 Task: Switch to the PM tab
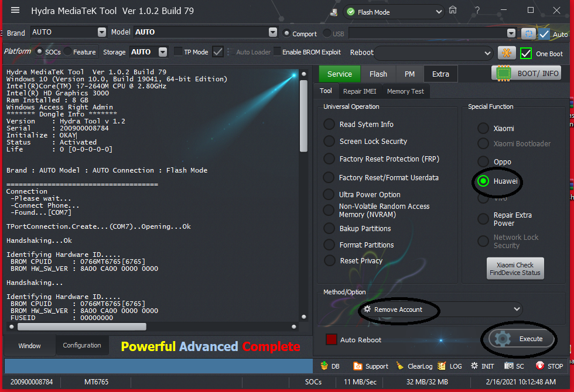pyautogui.click(x=409, y=74)
